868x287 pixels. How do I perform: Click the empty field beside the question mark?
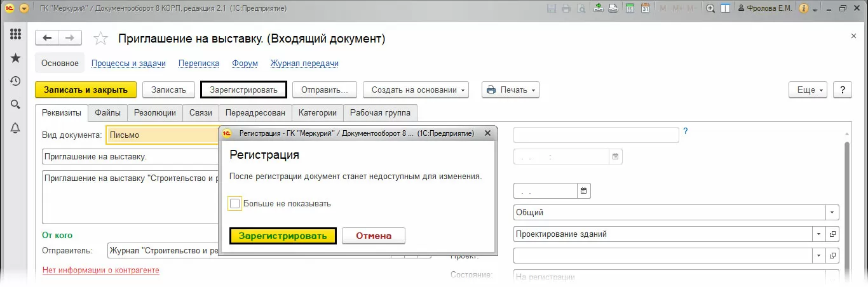[x=596, y=135]
